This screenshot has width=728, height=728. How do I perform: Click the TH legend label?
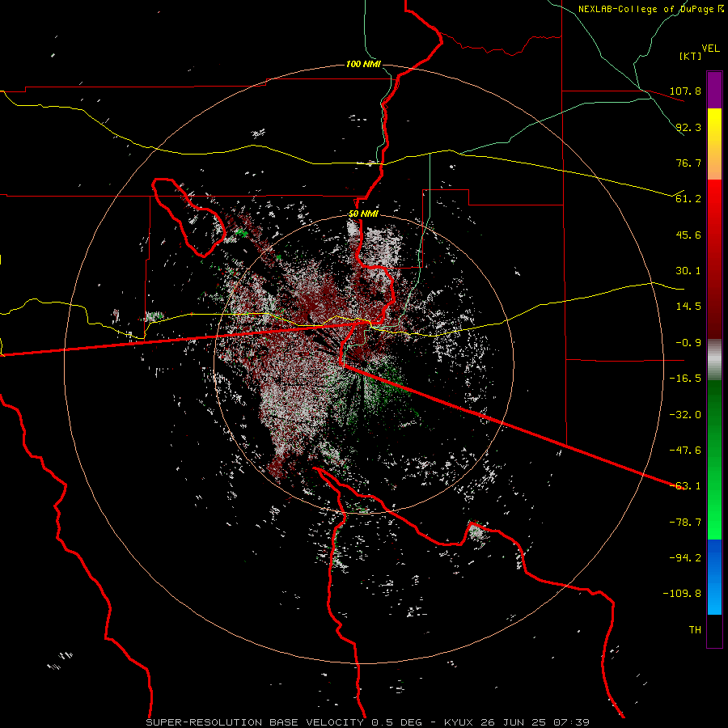tap(695, 630)
